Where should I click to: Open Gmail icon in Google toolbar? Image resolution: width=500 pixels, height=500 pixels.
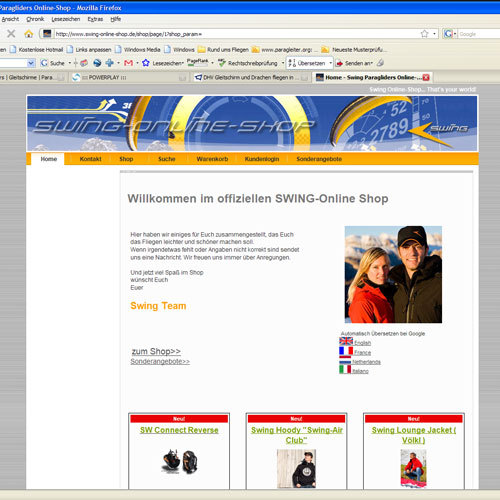[128, 63]
